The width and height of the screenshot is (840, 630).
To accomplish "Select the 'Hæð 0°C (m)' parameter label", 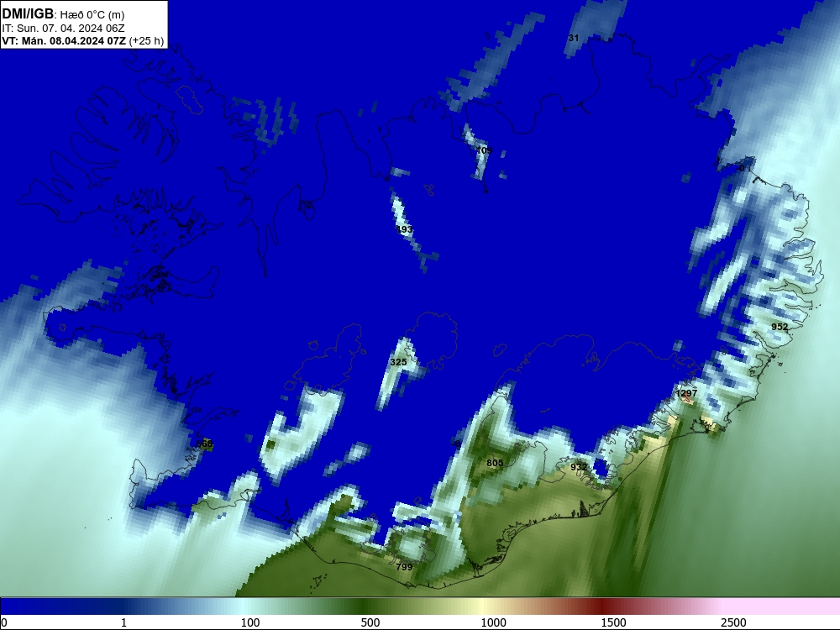I will [x=92, y=15].
